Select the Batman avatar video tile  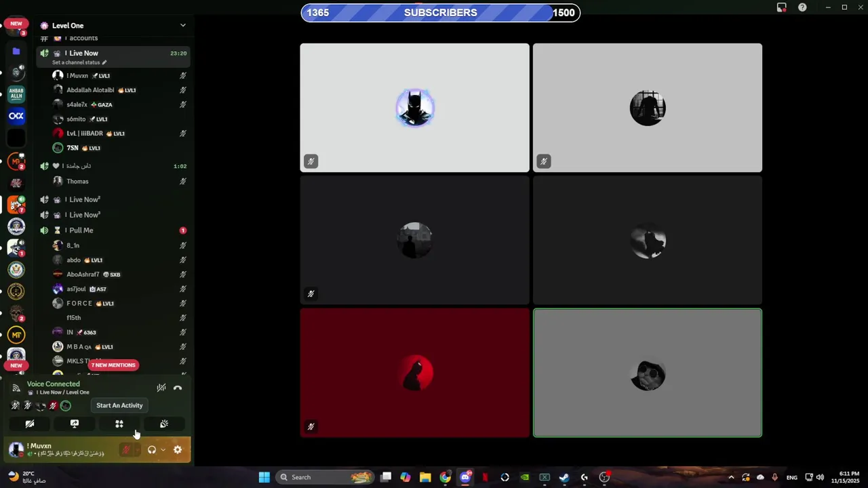click(415, 108)
